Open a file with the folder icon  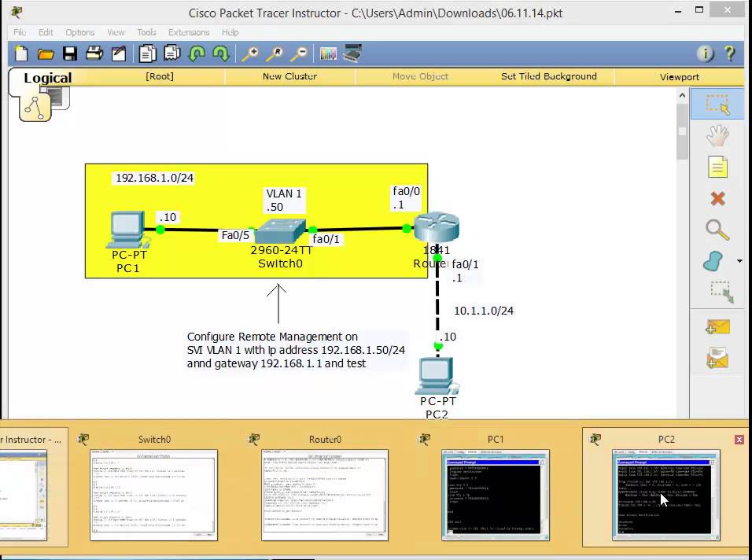tap(46, 54)
